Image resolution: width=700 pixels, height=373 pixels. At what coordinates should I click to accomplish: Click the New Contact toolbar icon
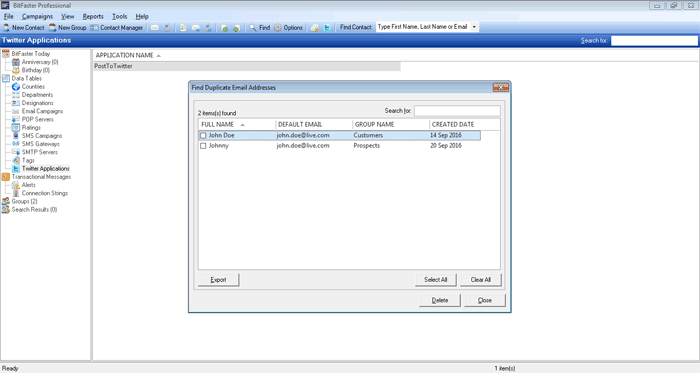(6, 28)
